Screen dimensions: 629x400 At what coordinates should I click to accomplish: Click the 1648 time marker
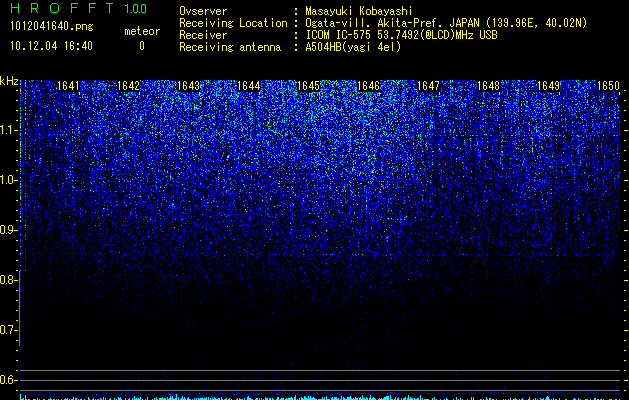point(489,86)
